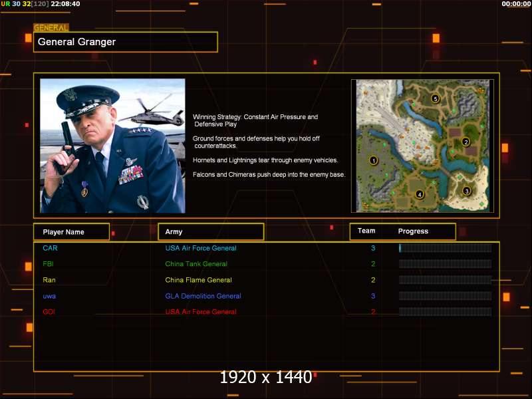Click start position 1 on the map
This screenshot has height=399, width=532.
click(374, 160)
